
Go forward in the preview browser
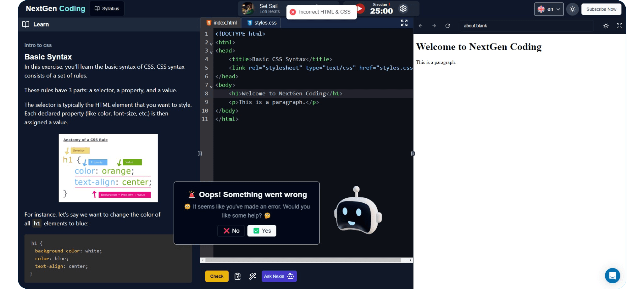pos(434,26)
